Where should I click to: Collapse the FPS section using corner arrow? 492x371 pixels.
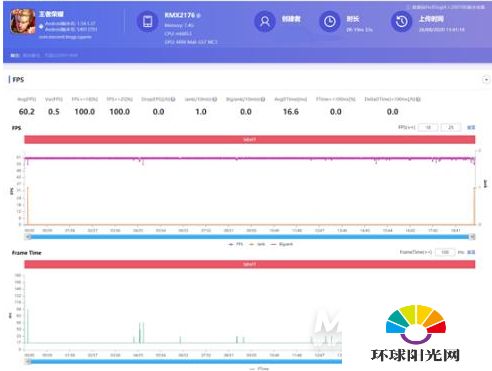click(x=486, y=80)
